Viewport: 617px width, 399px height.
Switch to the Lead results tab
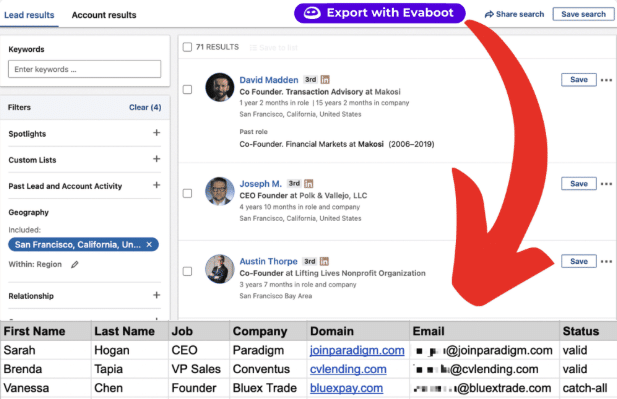click(x=29, y=15)
